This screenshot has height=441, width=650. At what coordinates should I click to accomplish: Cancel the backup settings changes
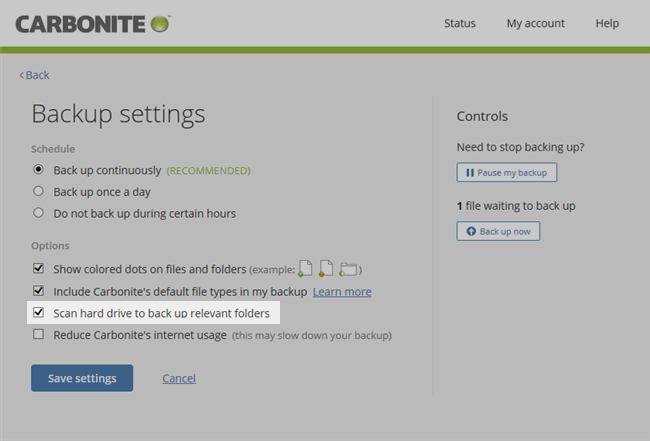tap(179, 378)
